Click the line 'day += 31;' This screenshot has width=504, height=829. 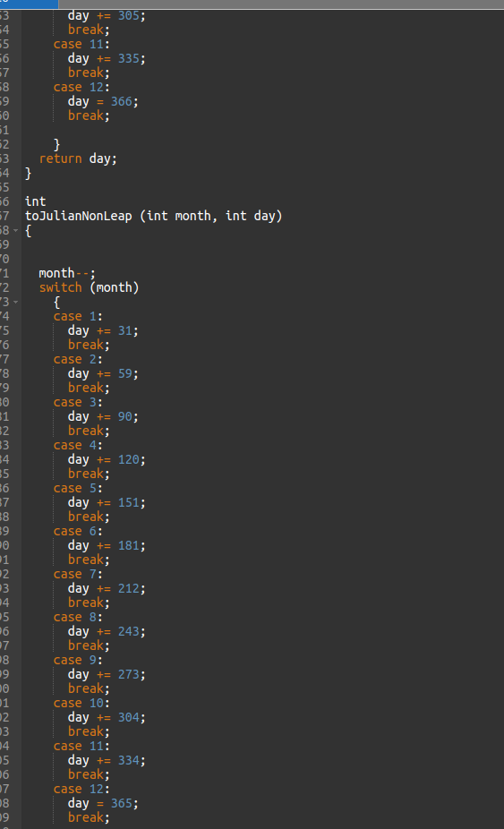103,330
